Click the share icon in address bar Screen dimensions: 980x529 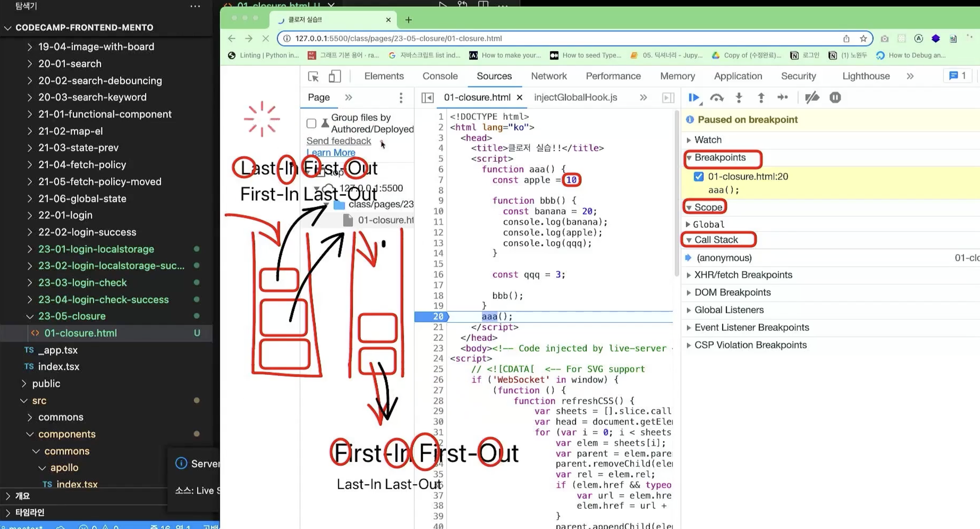(x=846, y=38)
